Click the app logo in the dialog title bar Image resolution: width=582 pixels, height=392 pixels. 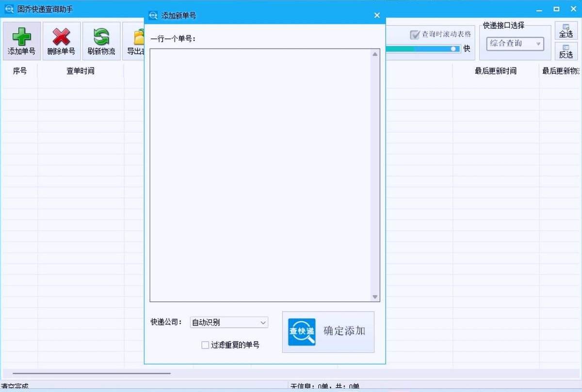(153, 16)
